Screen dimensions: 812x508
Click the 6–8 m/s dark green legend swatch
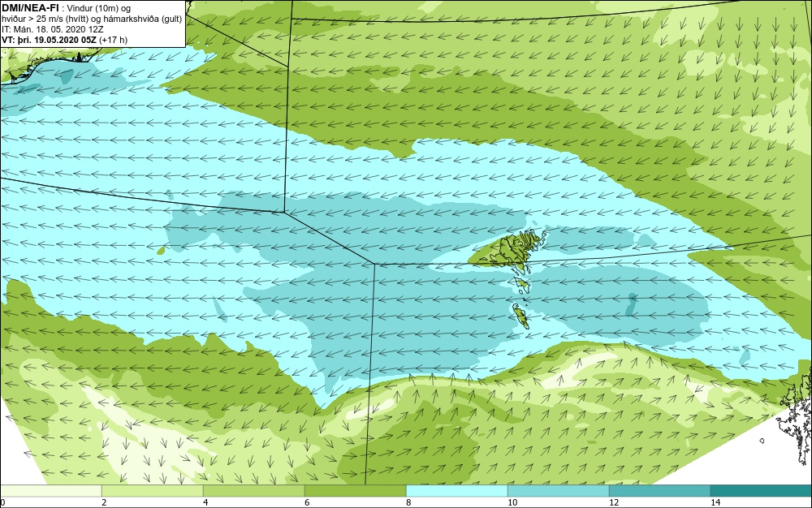tap(356, 491)
